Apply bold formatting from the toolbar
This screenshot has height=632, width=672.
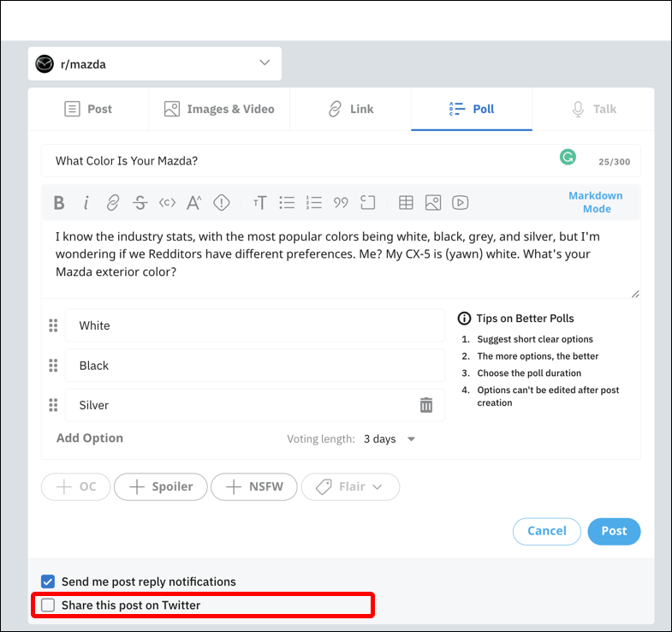[59, 202]
